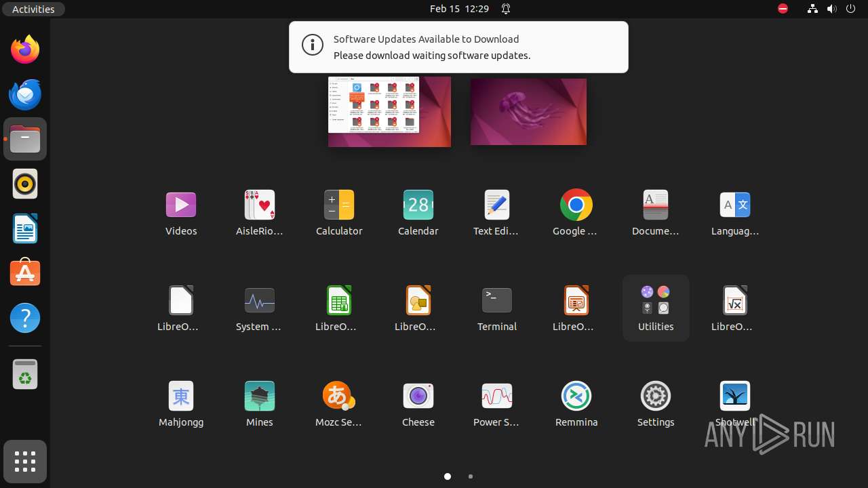Launch the Mahjongg game
This screenshot has height=488, width=868.
click(x=181, y=404)
